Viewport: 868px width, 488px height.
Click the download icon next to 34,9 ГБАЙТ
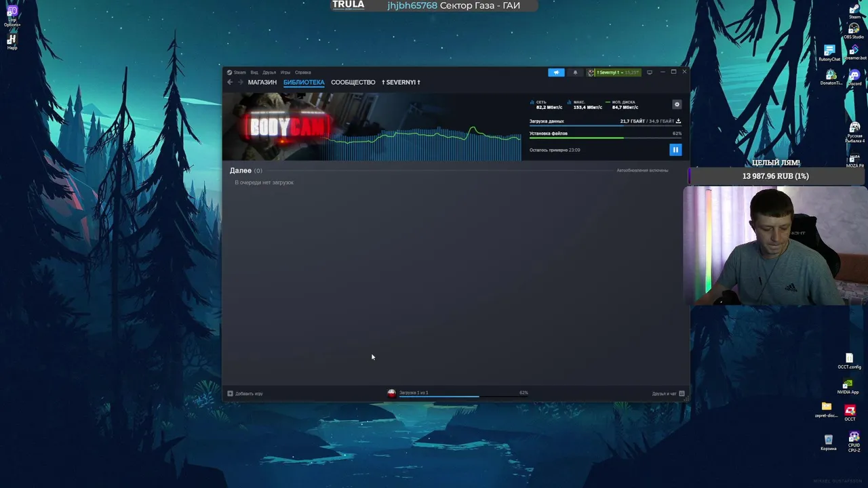click(x=678, y=121)
